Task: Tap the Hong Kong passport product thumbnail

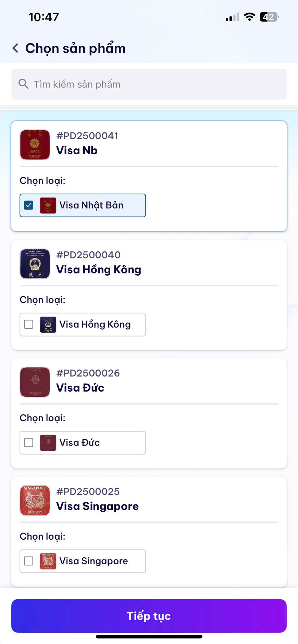Action: [x=35, y=264]
